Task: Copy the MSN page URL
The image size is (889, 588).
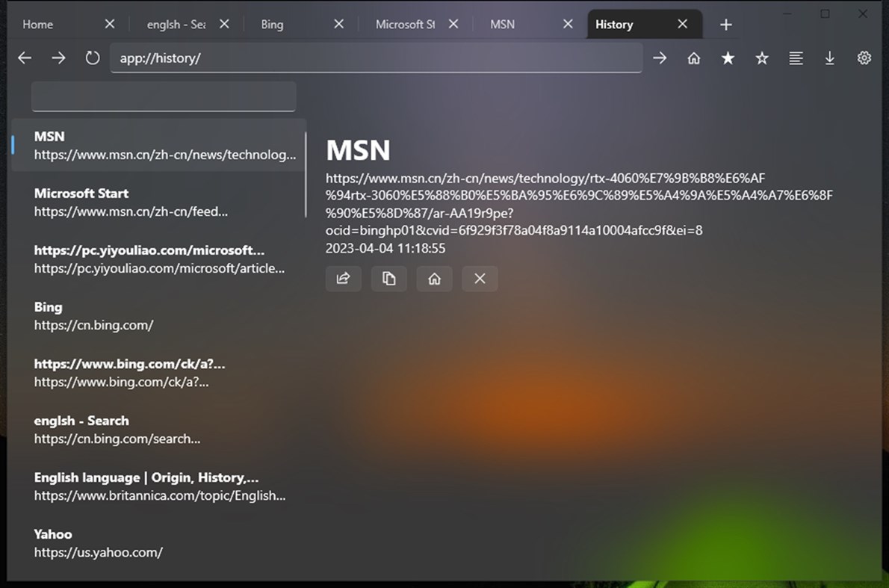Action: [x=388, y=278]
